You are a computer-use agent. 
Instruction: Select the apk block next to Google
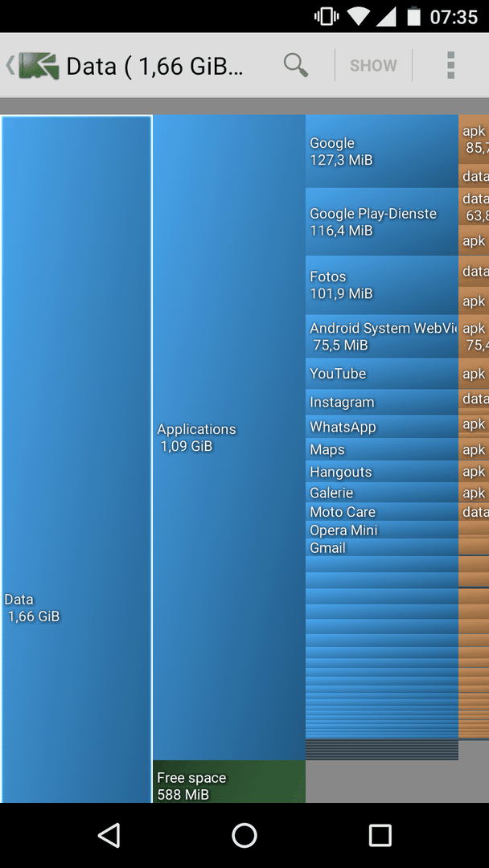tap(474, 140)
